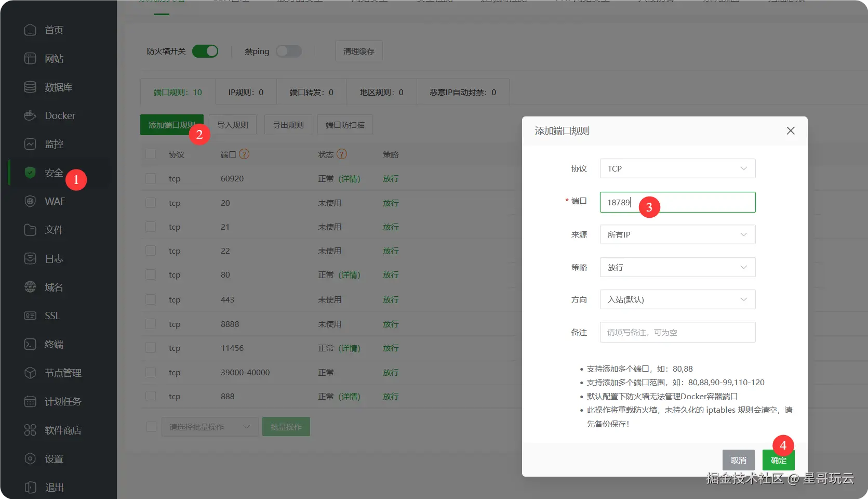Click the 导出规则 button
Screen dimensions: 868x499
pos(288,125)
